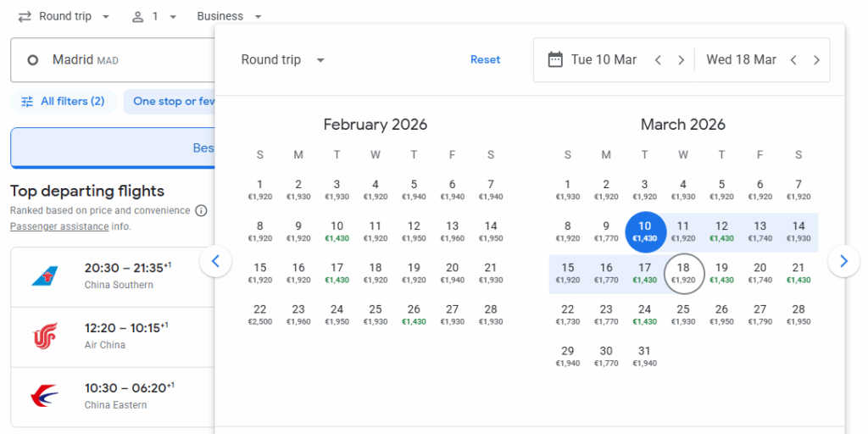Select March 21 in calendar

798,274
